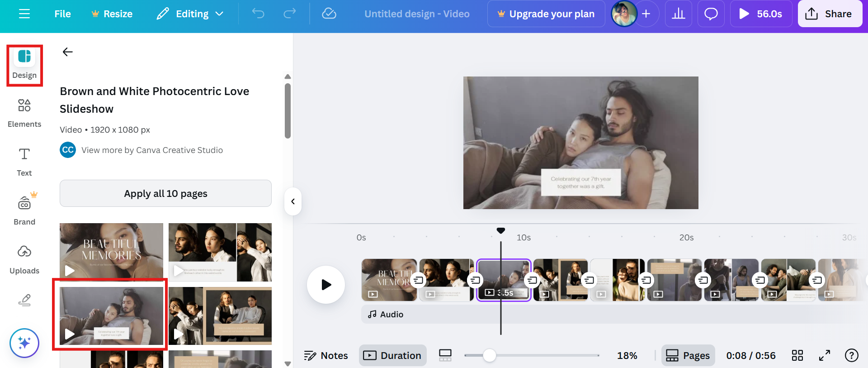The height and width of the screenshot is (368, 868).
Task: Open the File menu
Action: click(63, 14)
